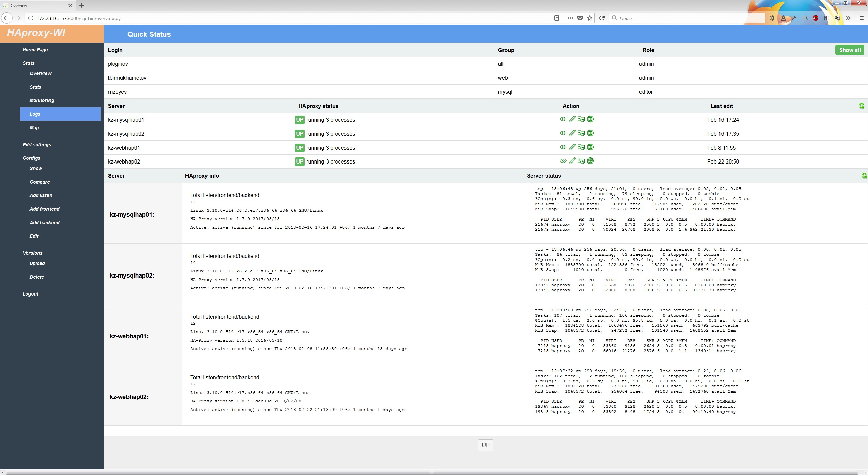
Task: Compare configs icon for kz-webhap01
Action: tap(581, 147)
